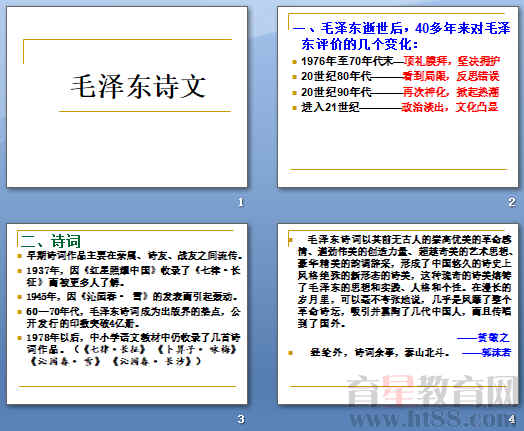Click the line 经纶外,诗词余事,泰山北斗
524x431 pixels.
click(x=379, y=352)
